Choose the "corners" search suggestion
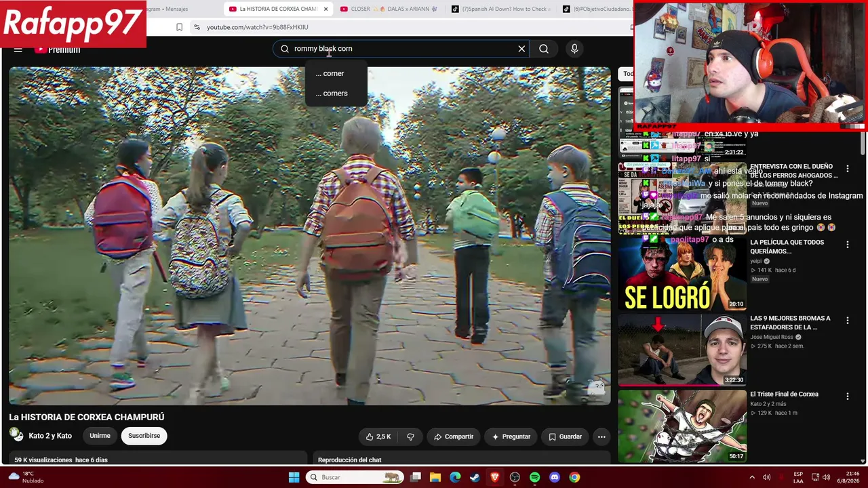 click(336, 94)
